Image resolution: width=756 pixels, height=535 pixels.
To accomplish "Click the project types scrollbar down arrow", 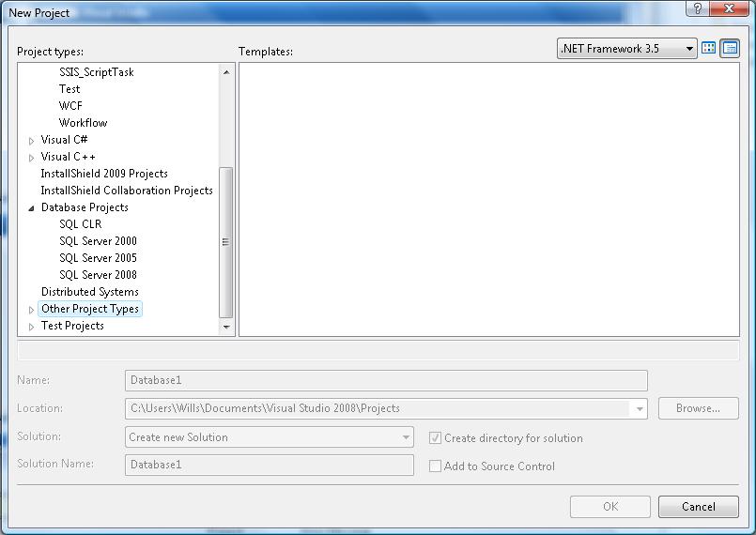I will (226, 328).
